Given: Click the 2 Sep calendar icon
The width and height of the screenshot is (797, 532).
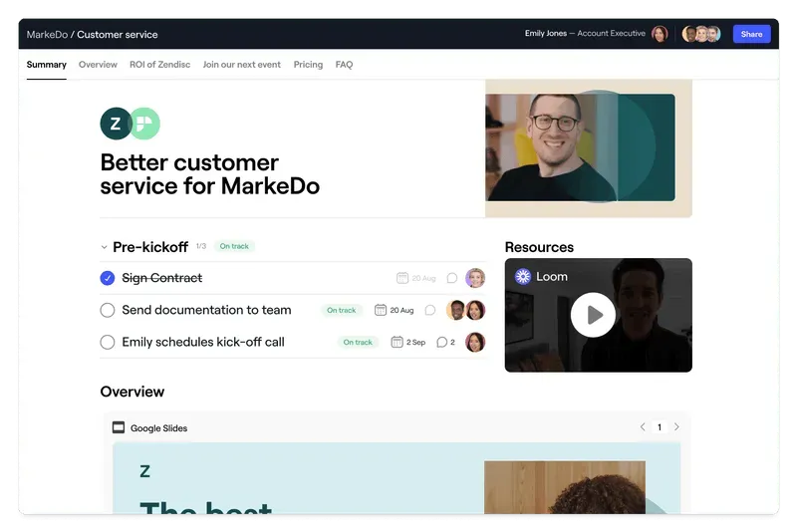Looking at the screenshot, I should click(x=397, y=342).
